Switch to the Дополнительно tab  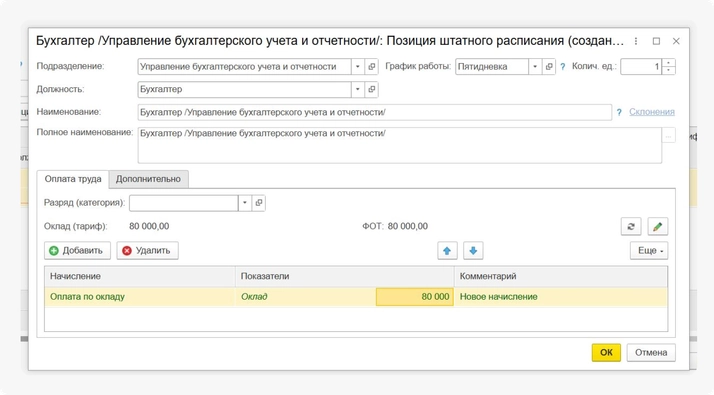pos(148,179)
